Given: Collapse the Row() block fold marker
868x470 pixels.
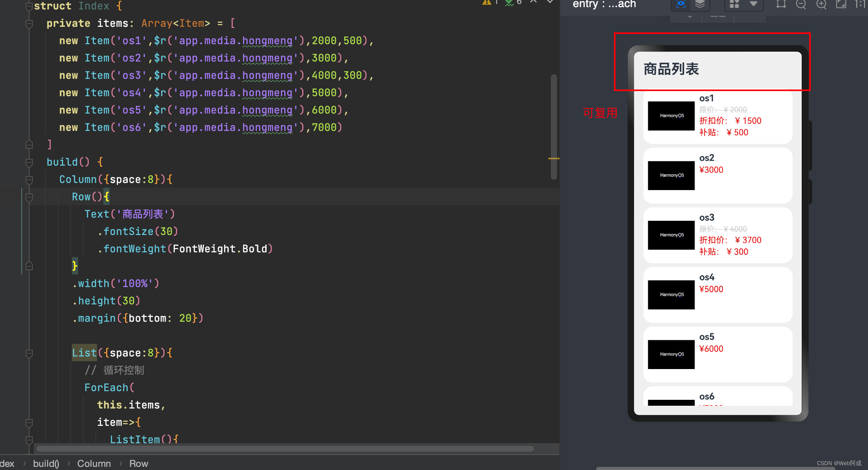Looking at the screenshot, I should pyautogui.click(x=29, y=197).
